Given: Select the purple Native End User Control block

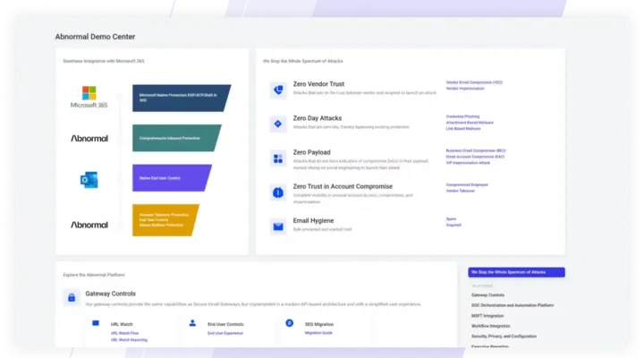Looking at the screenshot, I should click(172, 178).
